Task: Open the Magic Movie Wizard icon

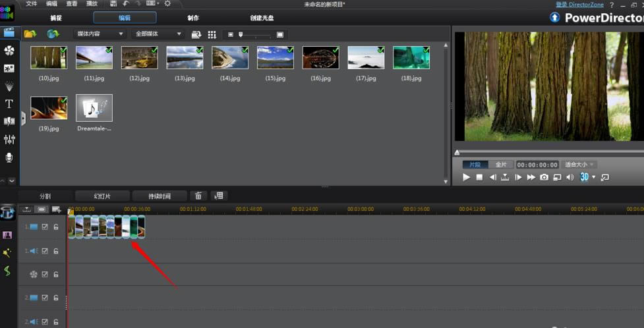Action: (x=8, y=212)
